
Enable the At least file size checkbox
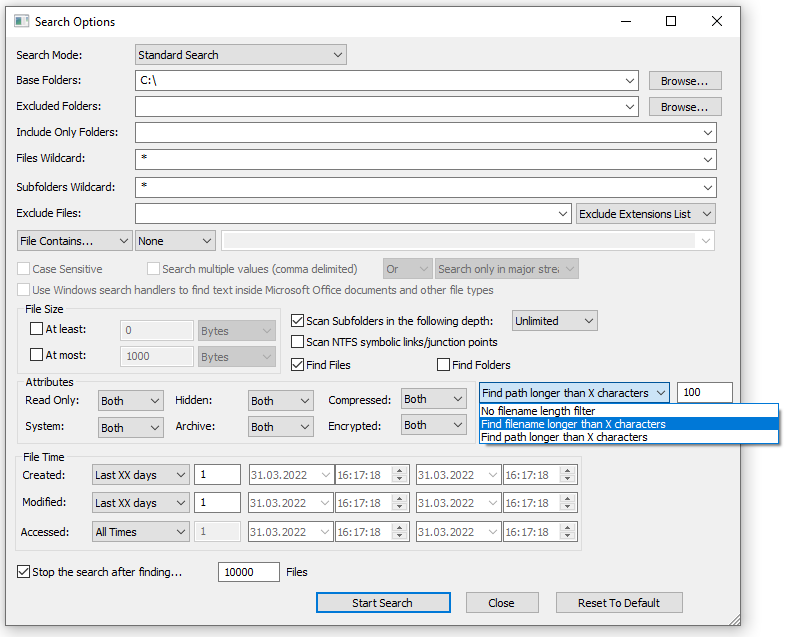point(37,329)
